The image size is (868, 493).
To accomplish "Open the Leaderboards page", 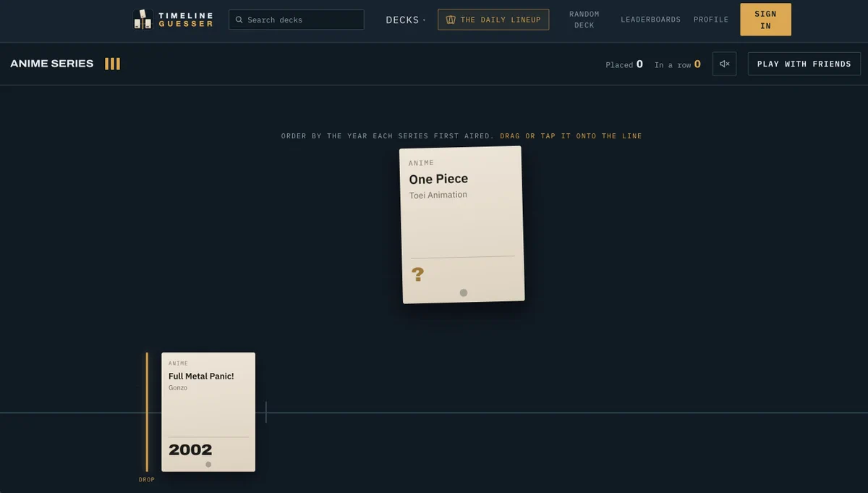I will coord(650,20).
